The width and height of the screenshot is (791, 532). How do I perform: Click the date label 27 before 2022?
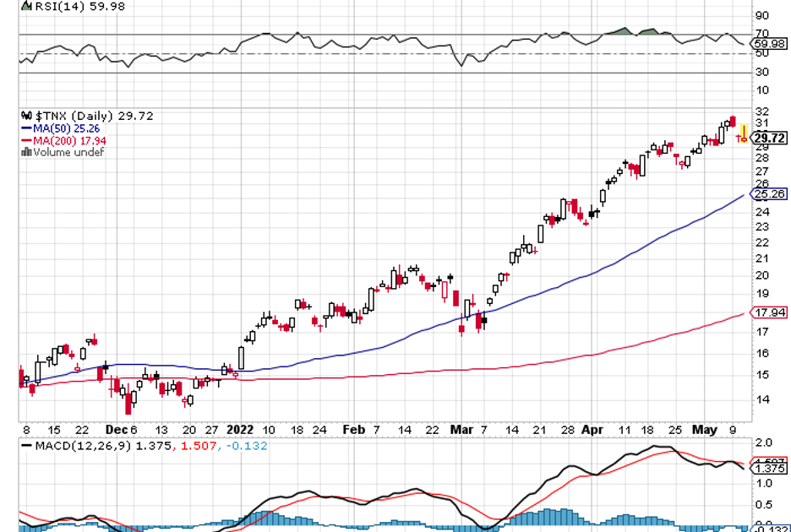(212, 430)
